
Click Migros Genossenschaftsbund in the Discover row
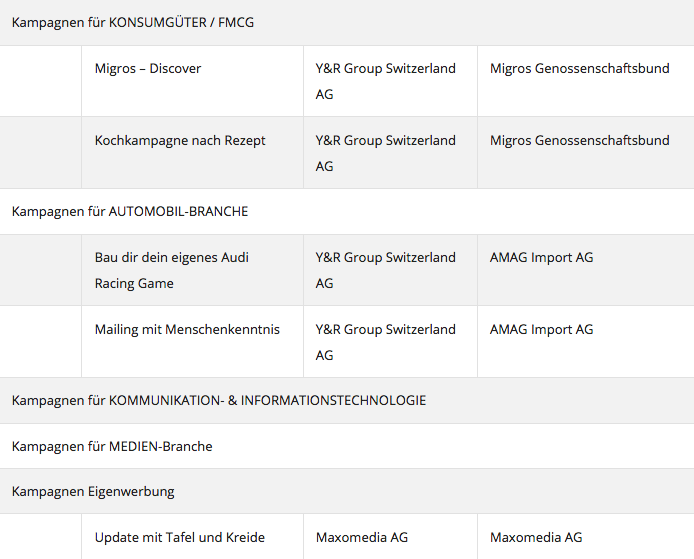[579, 69]
